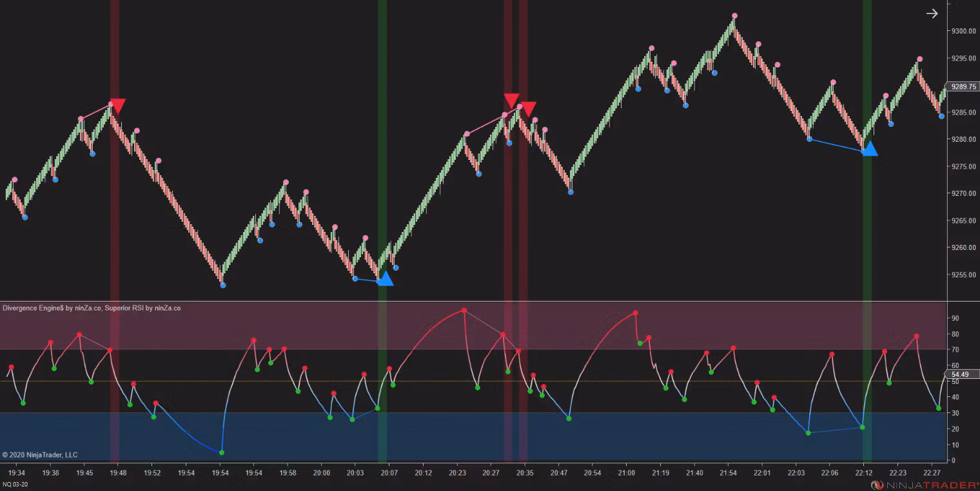Click the NinjaTrader logo at bottom right
980x491 pixels.
click(924, 485)
